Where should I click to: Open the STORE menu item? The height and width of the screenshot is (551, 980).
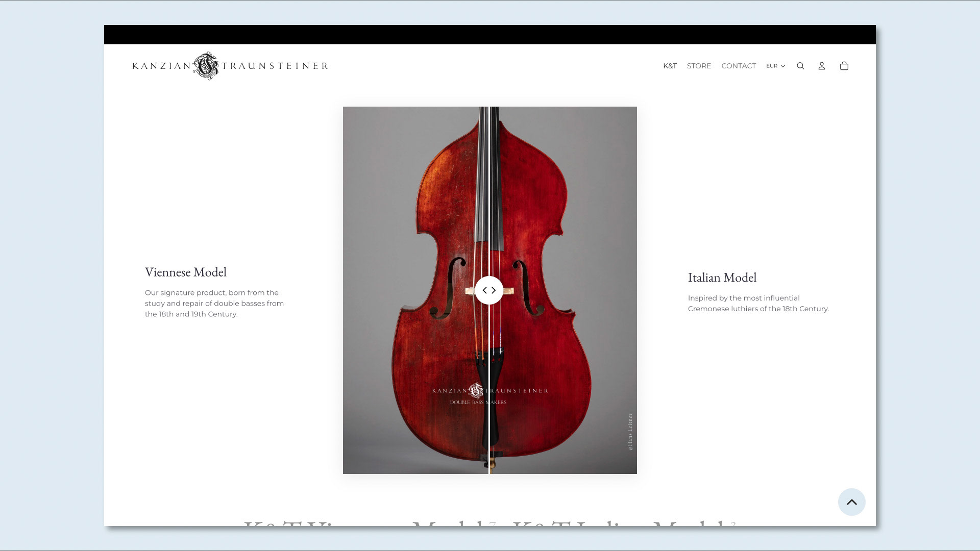(699, 66)
